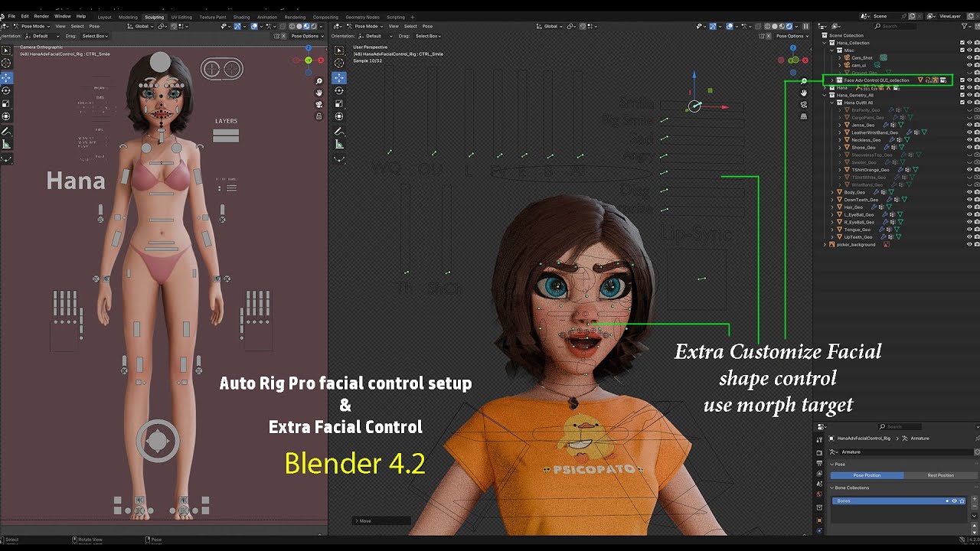980x551 pixels.
Task: Choose the Select Box tool in left viewport
Action: (6, 51)
